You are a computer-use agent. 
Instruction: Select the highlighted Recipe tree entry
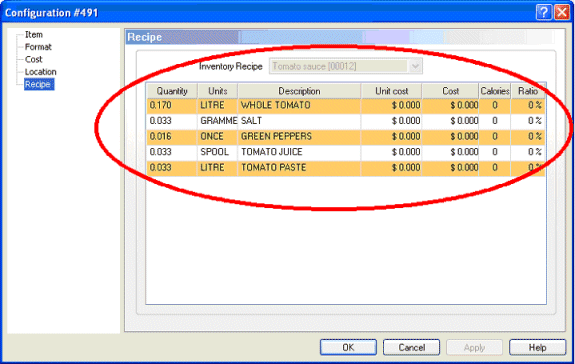(39, 85)
